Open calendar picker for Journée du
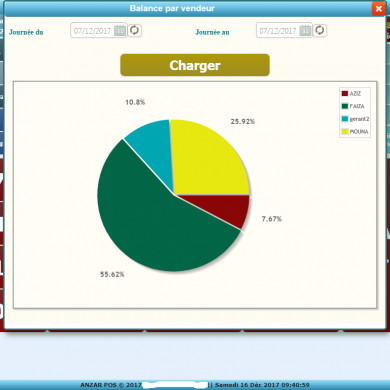Image resolution: width=390 pixels, height=390 pixels. click(x=120, y=31)
